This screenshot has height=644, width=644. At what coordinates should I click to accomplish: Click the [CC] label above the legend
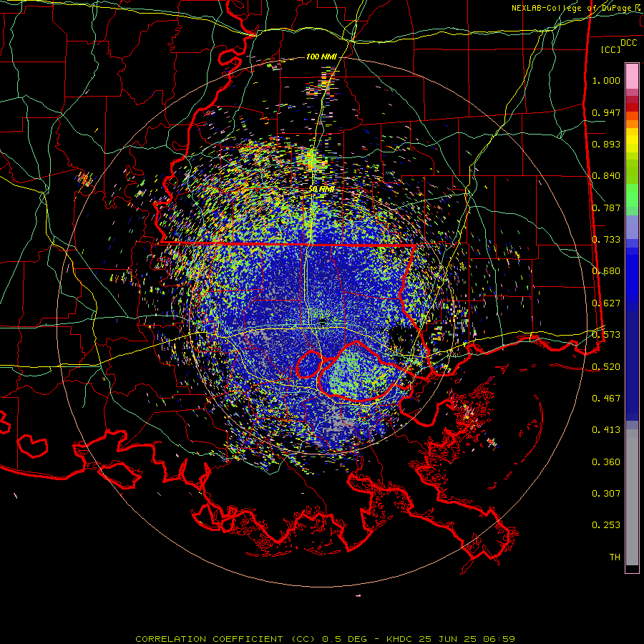coord(610,49)
